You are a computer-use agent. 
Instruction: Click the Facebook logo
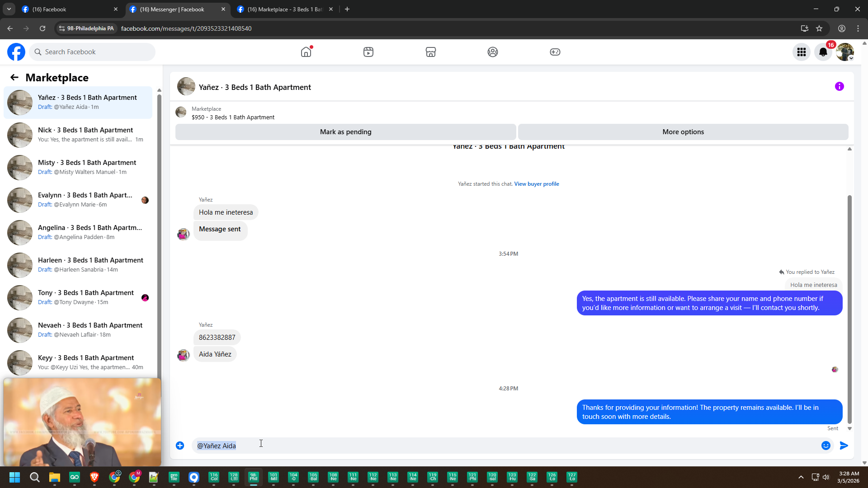click(16, 52)
